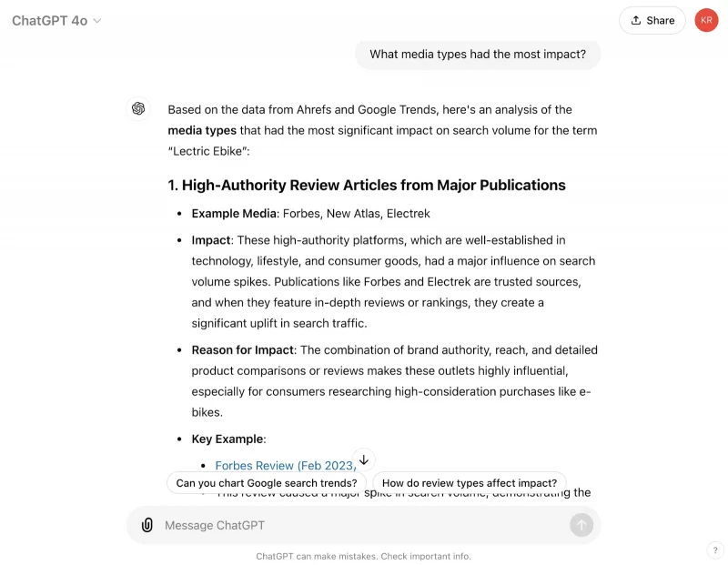This screenshot has width=728, height=565.
Task: Click the ChatGPT logo beside the response
Action: pyautogui.click(x=138, y=108)
